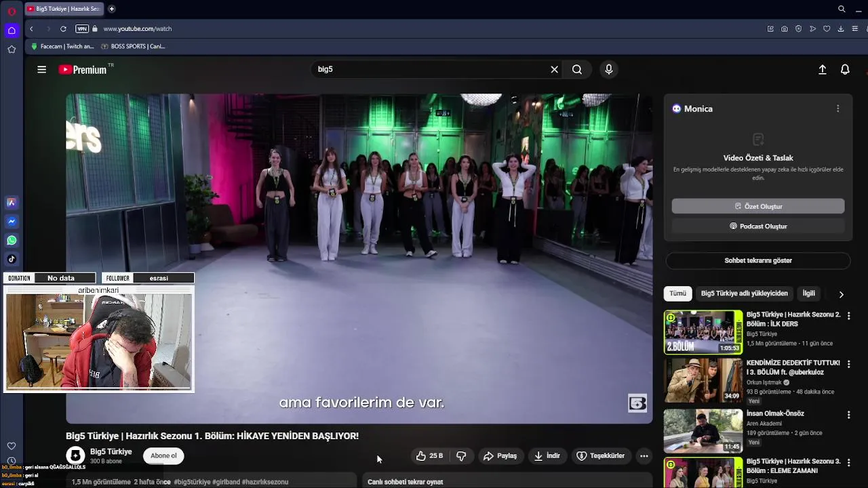Viewport: 868px width, 488px height.
Task: Open the Facecam Twitch bookmark
Action: [x=63, y=46]
